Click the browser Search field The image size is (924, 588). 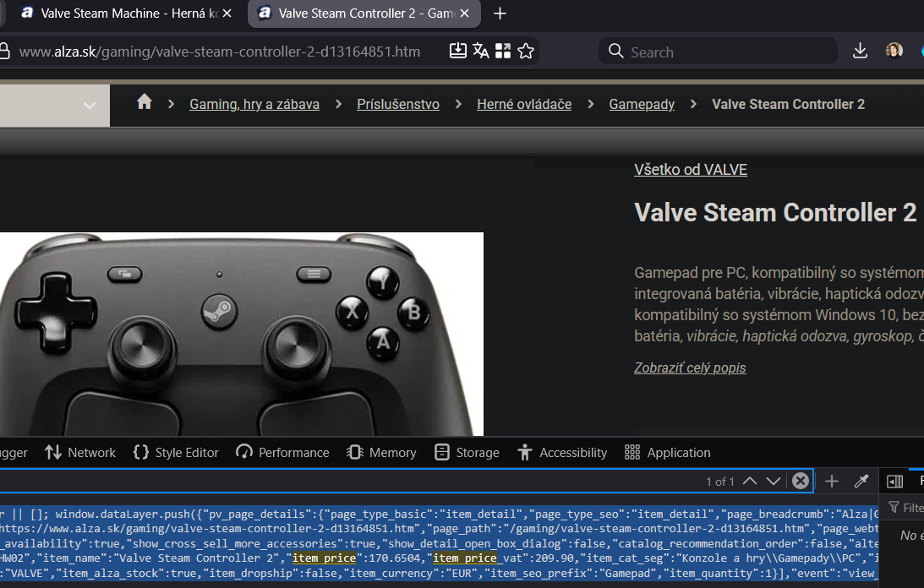718,52
